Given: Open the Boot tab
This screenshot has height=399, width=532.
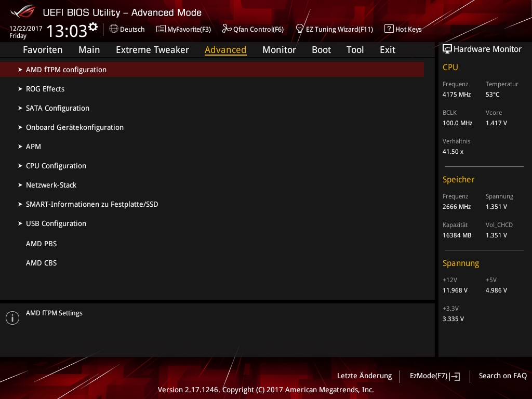Looking at the screenshot, I should tap(321, 50).
